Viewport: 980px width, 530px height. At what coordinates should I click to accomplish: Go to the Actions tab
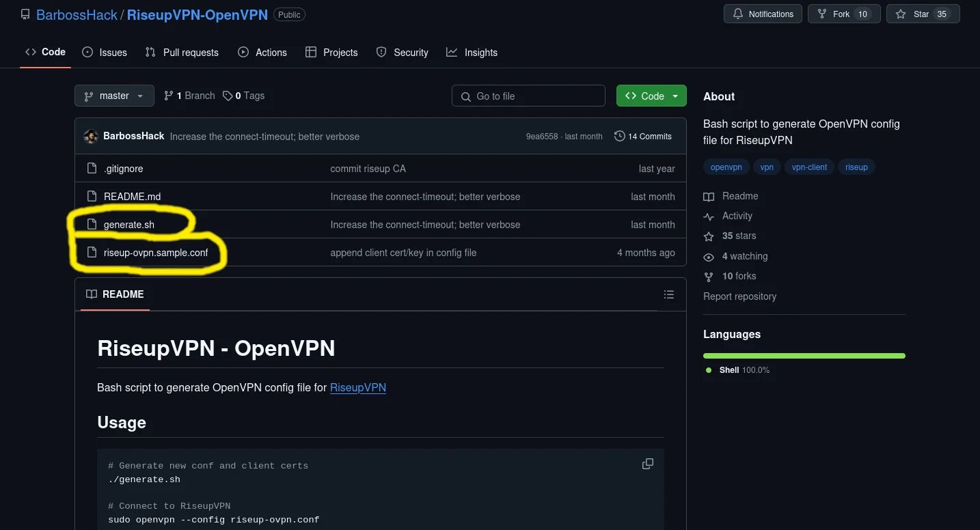(x=262, y=53)
